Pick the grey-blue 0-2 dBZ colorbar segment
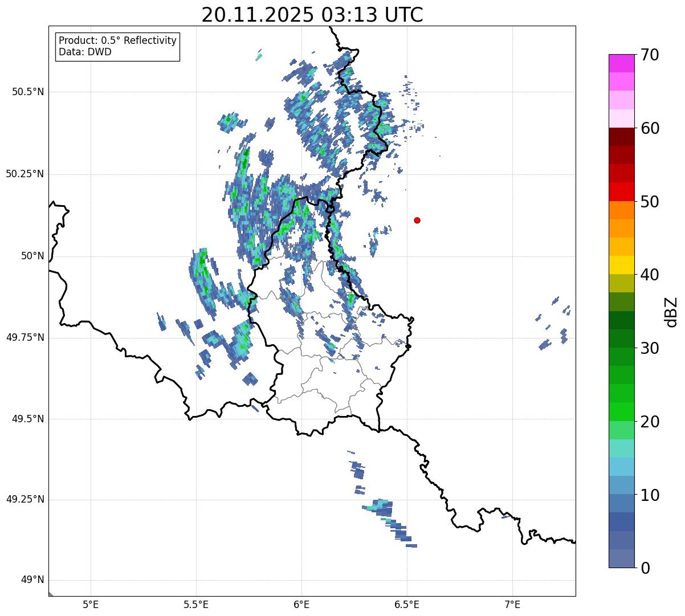 click(x=622, y=558)
